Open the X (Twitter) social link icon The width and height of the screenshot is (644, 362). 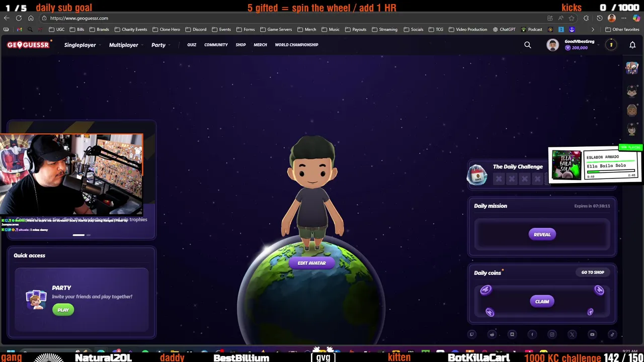(572, 334)
